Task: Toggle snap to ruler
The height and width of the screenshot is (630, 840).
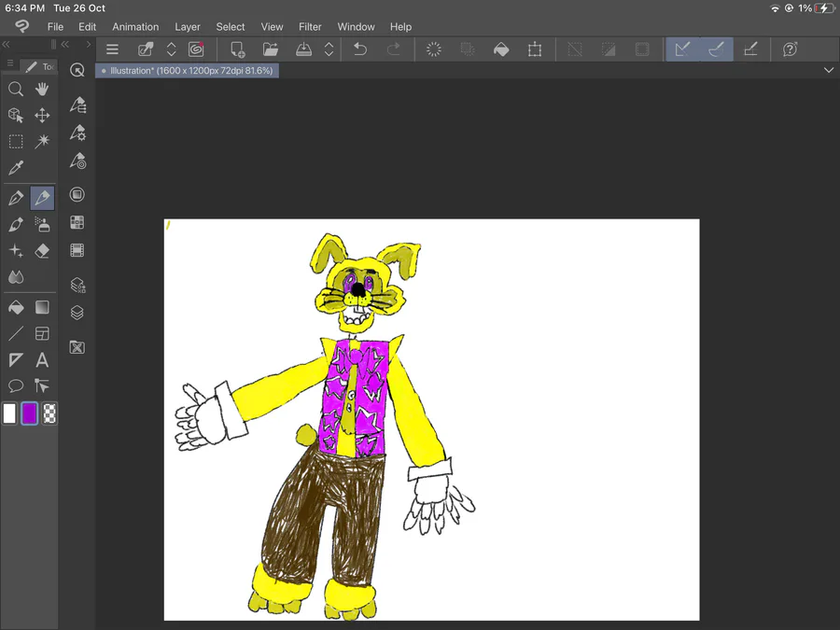Action: point(683,49)
